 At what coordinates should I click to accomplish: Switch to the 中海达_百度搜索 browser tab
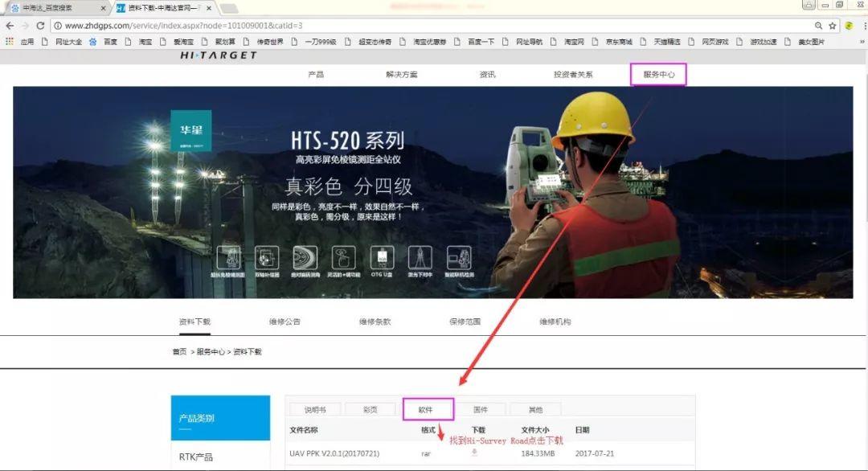(48, 8)
